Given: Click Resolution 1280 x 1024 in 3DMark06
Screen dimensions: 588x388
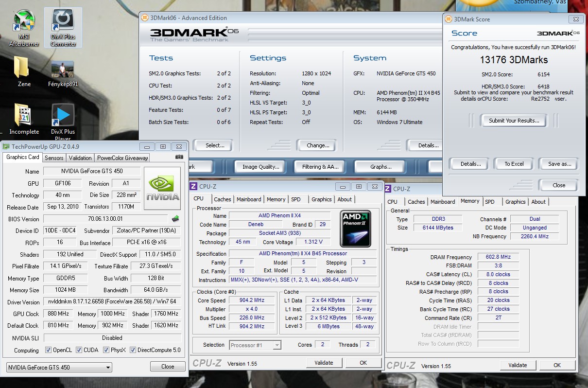Looking at the screenshot, I should pyautogui.click(x=316, y=73).
